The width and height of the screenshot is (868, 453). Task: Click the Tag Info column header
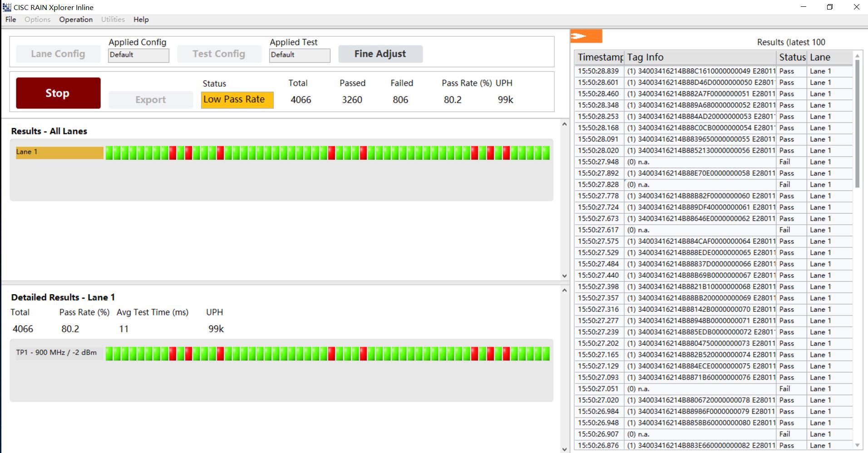pos(699,58)
